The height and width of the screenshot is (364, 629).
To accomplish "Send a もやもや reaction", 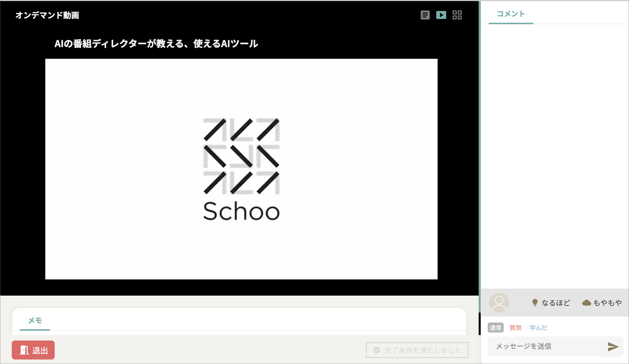I will pos(602,303).
